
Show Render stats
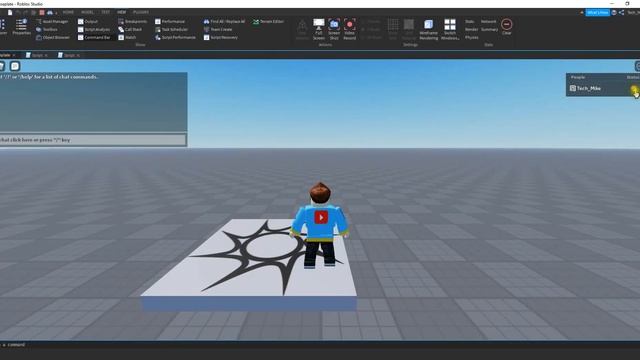coord(471,29)
